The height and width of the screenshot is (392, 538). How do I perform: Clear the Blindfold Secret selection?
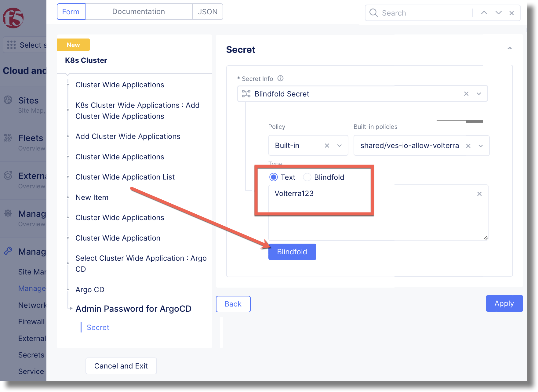coord(466,94)
